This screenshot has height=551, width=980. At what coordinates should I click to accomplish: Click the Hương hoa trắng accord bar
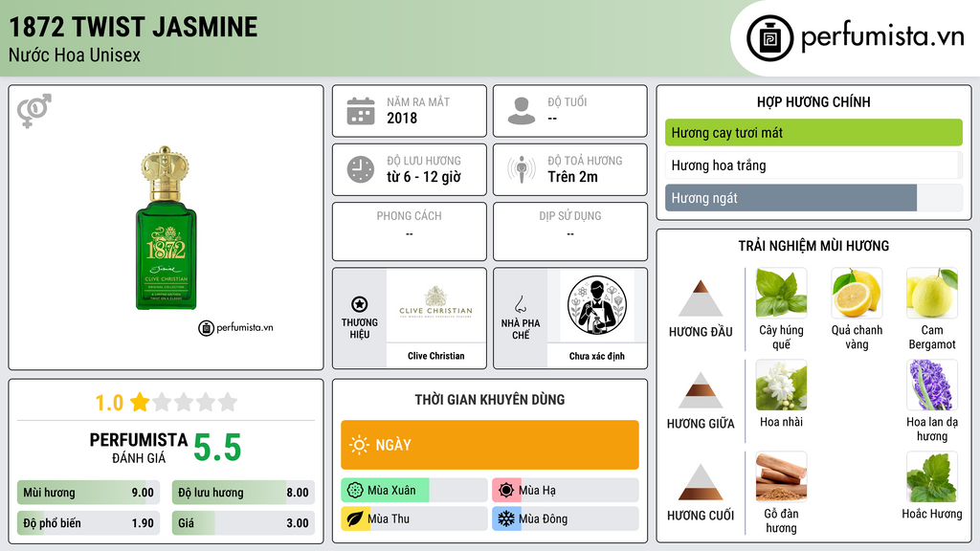[813, 165]
